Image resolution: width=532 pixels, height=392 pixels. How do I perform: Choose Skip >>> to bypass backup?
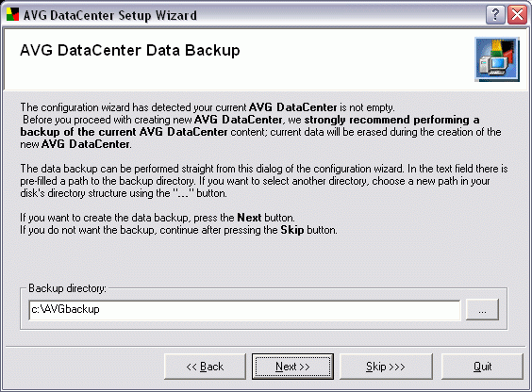point(386,367)
